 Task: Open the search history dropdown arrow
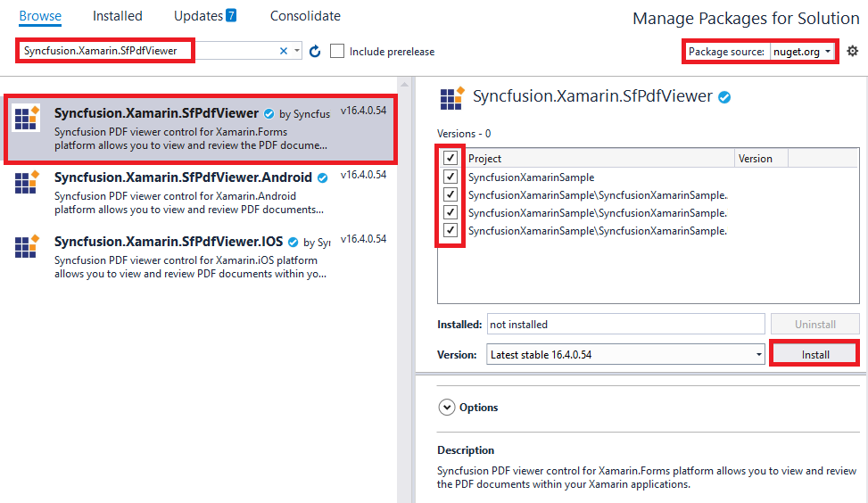click(x=297, y=51)
